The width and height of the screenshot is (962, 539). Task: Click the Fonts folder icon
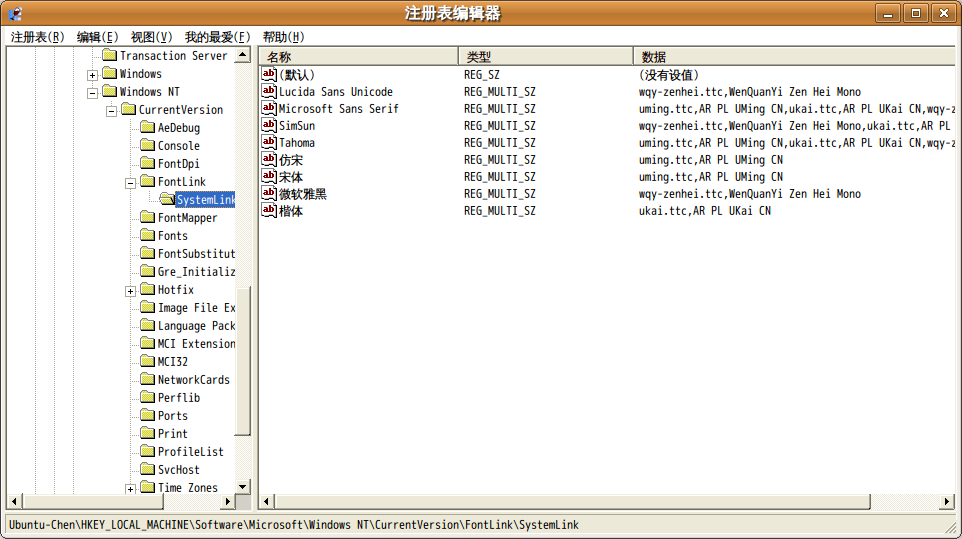pyautogui.click(x=147, y=235)
